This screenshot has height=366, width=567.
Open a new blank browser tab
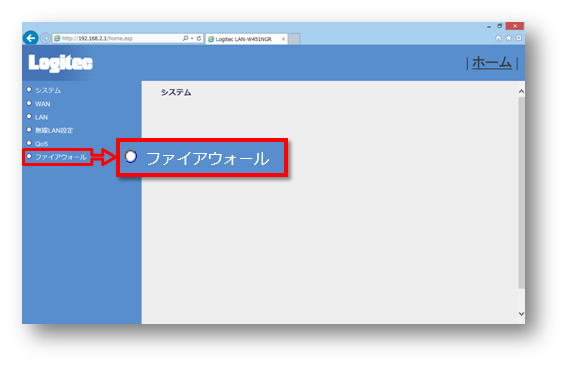coord(294,39)
